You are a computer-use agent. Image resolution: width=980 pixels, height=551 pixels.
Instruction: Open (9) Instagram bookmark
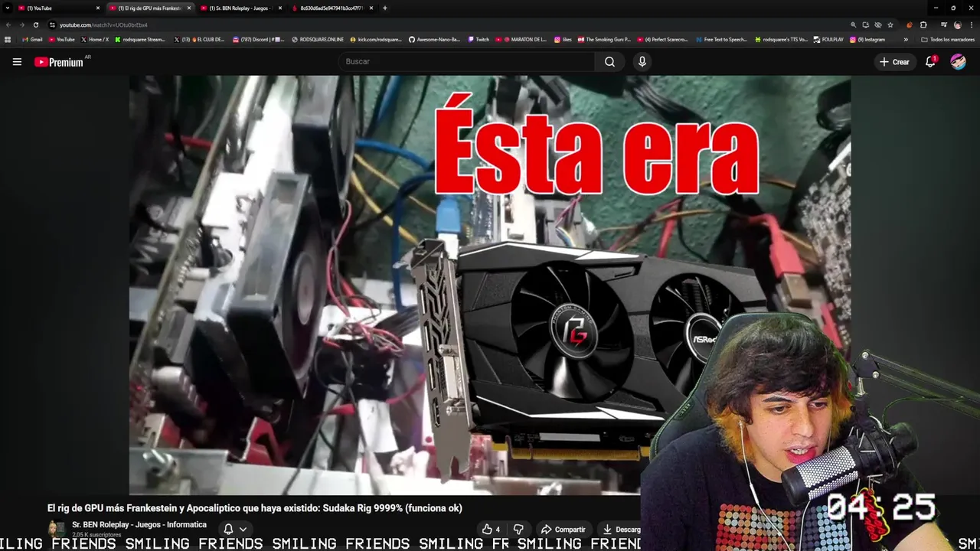[x=867, y=39]
